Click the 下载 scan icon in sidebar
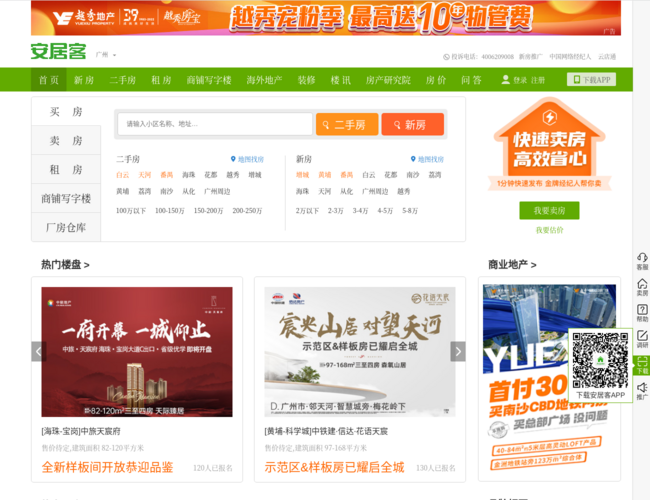The image size is (650, 500). (x=642, y=361)
